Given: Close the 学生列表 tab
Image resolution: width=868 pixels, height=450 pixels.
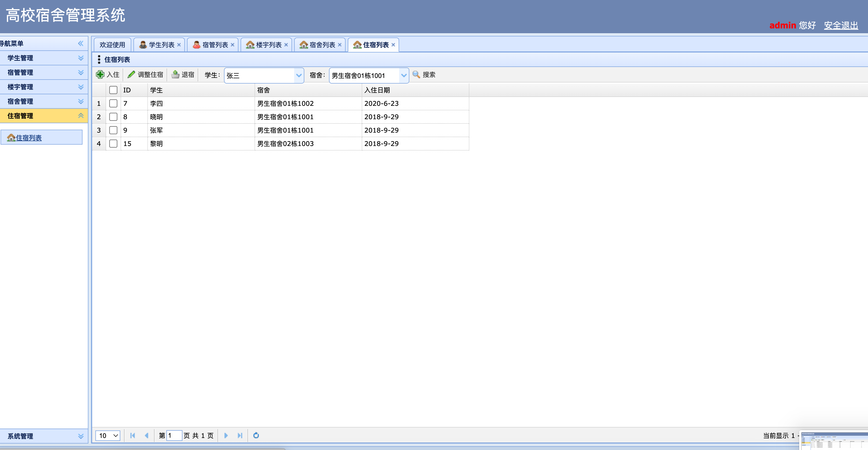Looking at the screenshot, I should (179, 45).
